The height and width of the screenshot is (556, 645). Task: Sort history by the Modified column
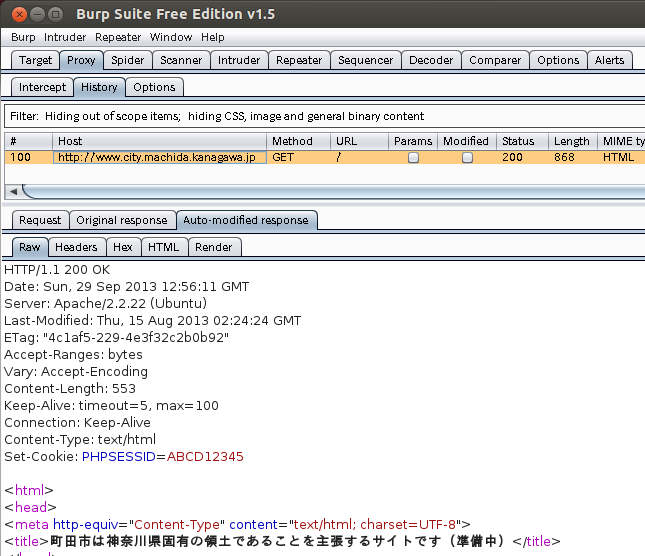(x=466, y=141)
